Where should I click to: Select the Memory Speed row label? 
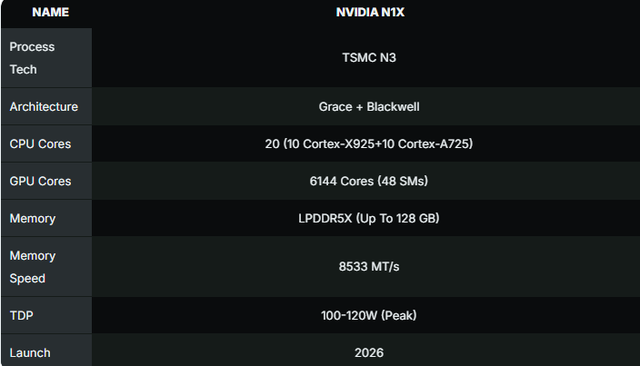pos(32,267)
